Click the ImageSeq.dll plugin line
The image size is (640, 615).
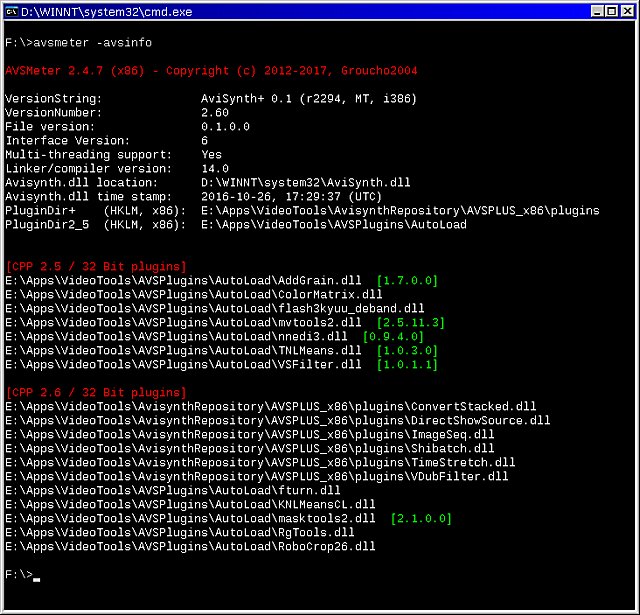coord(250,435)
